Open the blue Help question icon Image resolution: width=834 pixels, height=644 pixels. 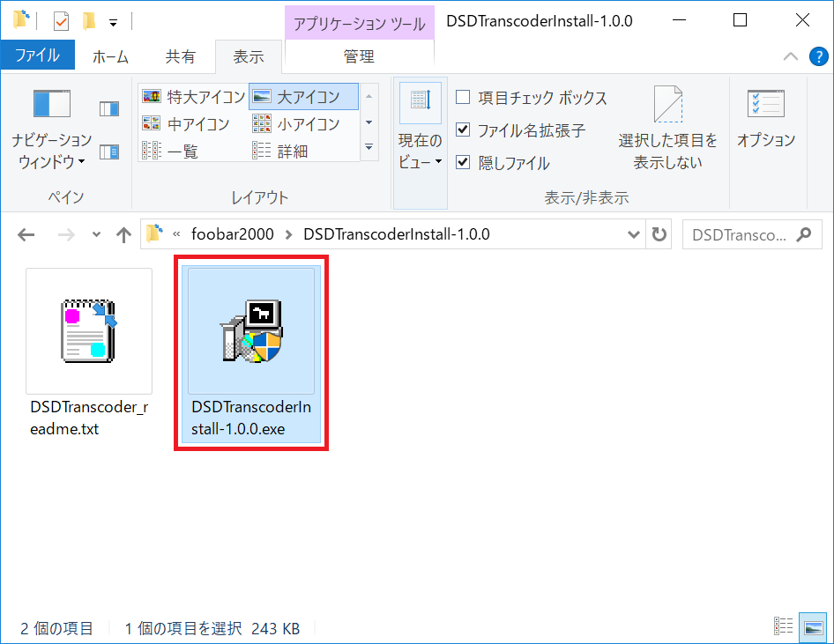(x=819, y=56)
